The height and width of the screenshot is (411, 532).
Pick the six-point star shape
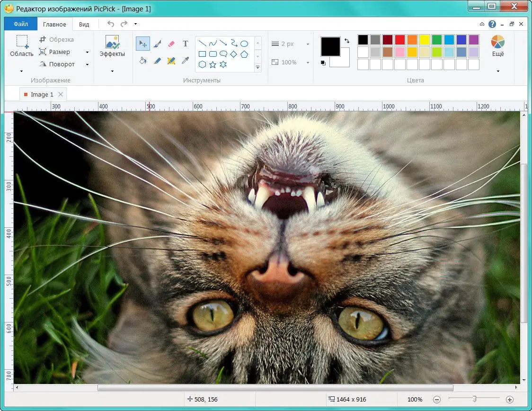click(223, 64)
